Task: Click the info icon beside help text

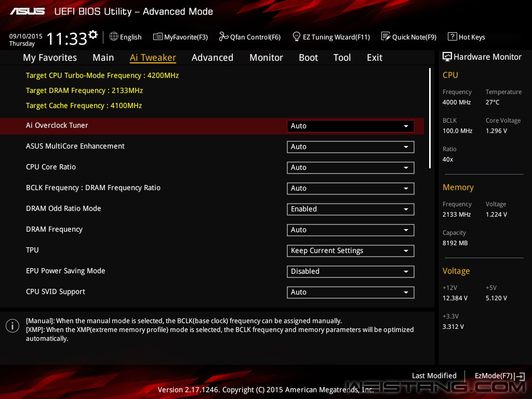Action: [x=12, y=326]
